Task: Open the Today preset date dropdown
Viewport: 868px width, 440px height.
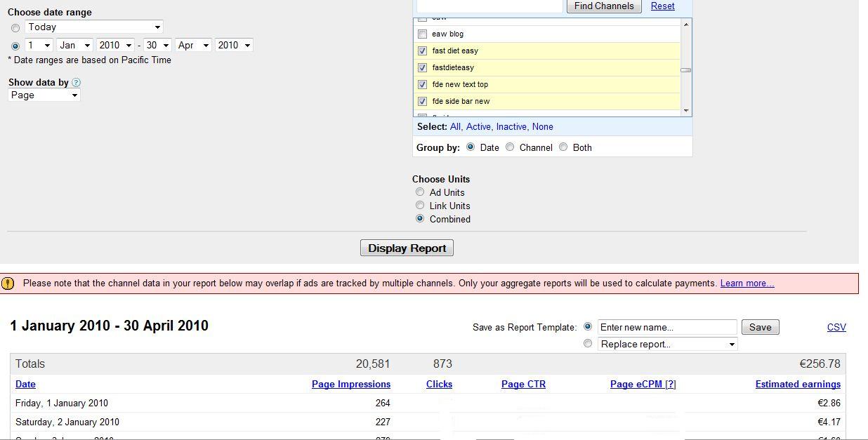Action: click(x=94, y=27)
